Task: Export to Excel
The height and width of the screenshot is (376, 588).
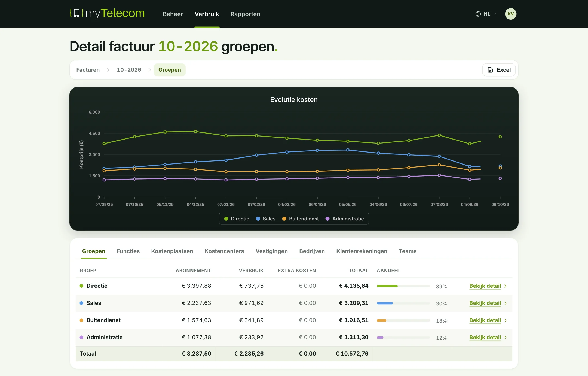Action: point(499,70)
